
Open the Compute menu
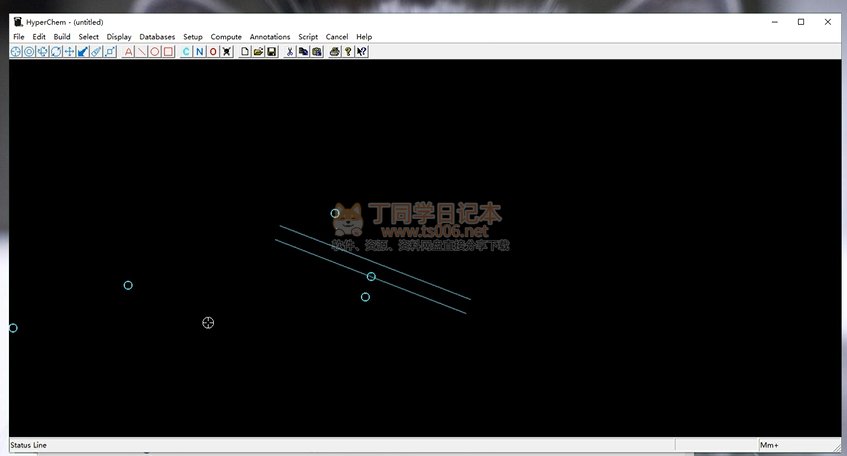click(x=226, y=37)
